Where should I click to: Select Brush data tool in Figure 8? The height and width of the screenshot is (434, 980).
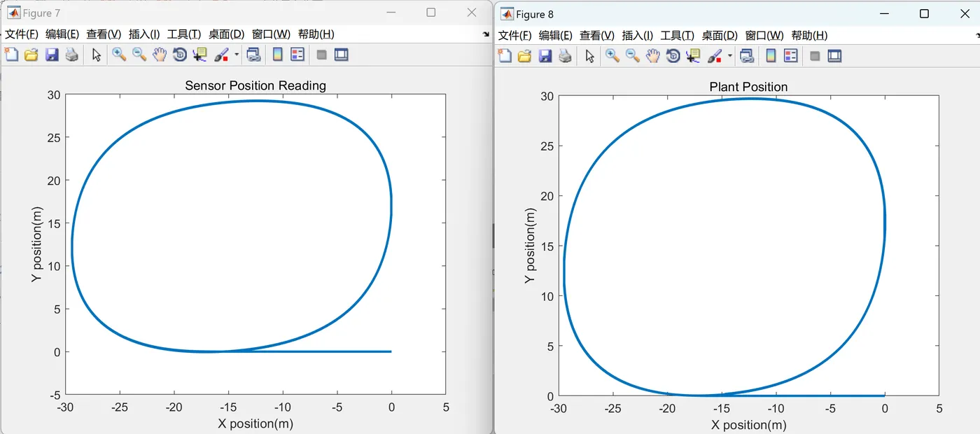(715, 56)
